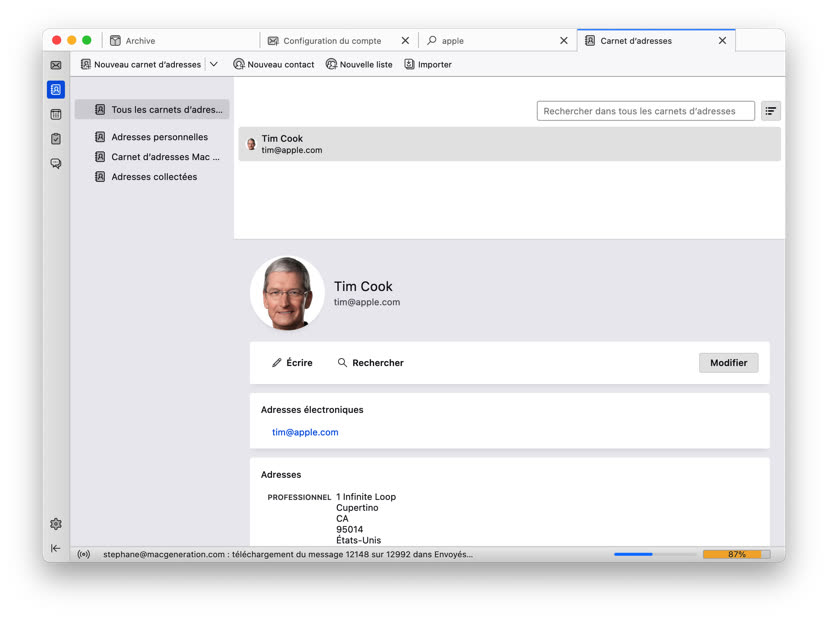828x618 pixels.
Task: Switch to the Archive tab
Action: pos(180,41)
